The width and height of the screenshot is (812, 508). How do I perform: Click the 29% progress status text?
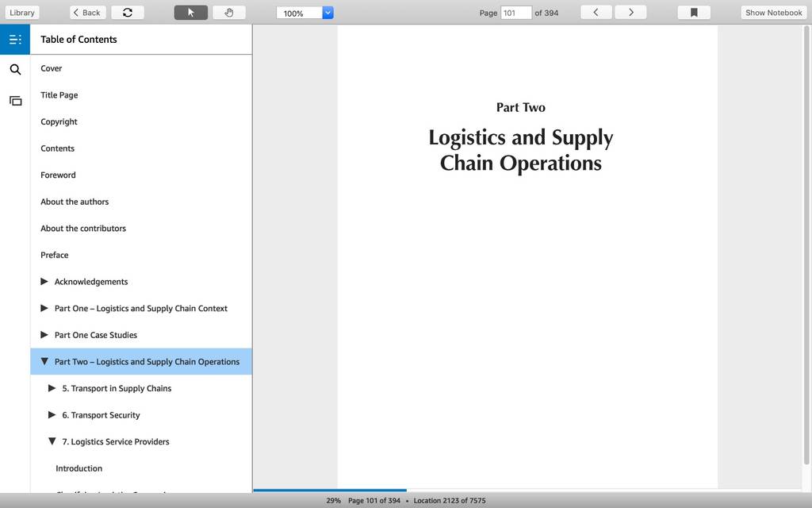point(334,501)
